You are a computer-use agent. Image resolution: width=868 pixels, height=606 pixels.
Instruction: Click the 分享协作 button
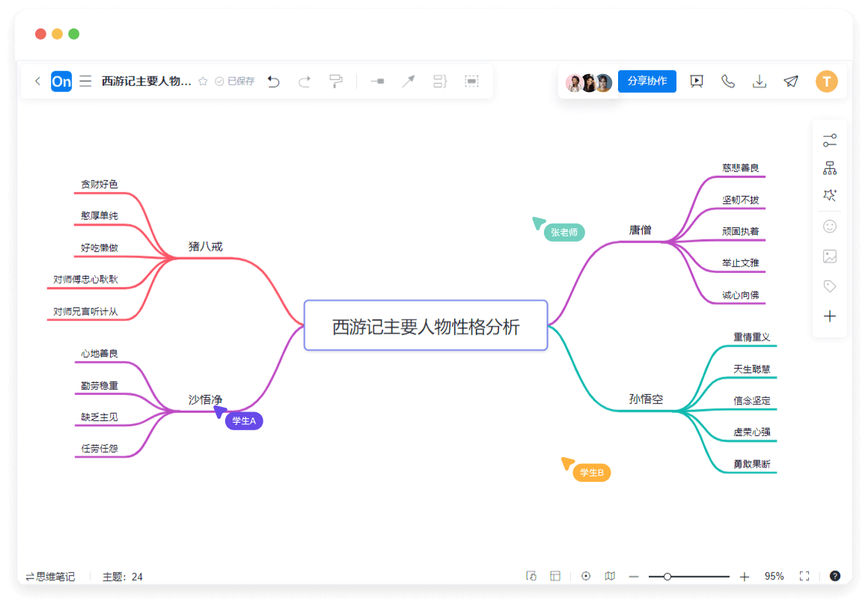[x=647, y=81]
